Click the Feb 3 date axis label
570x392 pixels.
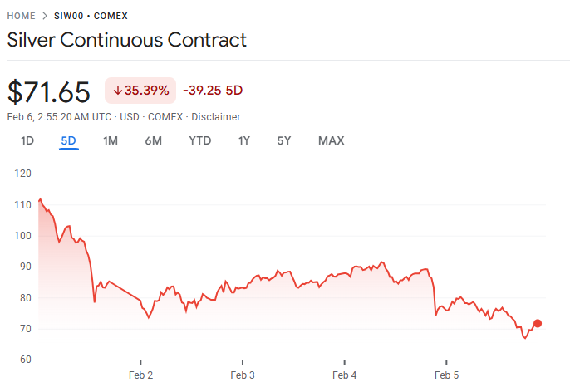[x=243, y=375]
